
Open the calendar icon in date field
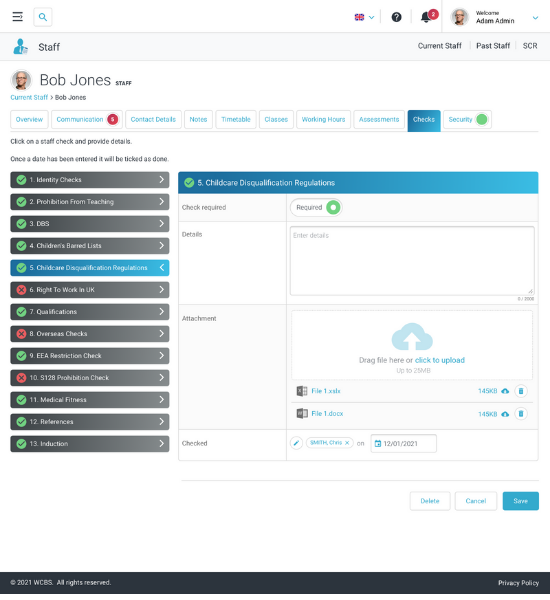click(x=378, y=443)
